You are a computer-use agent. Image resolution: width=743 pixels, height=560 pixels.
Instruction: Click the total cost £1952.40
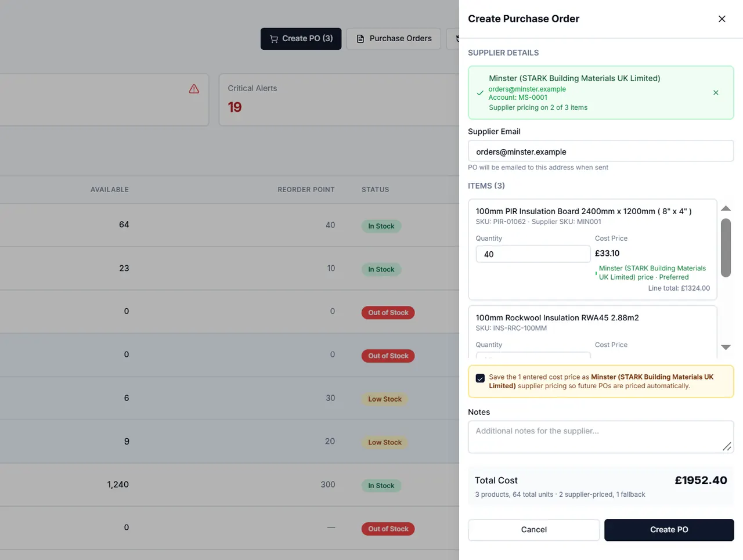(x=701, y=480)
